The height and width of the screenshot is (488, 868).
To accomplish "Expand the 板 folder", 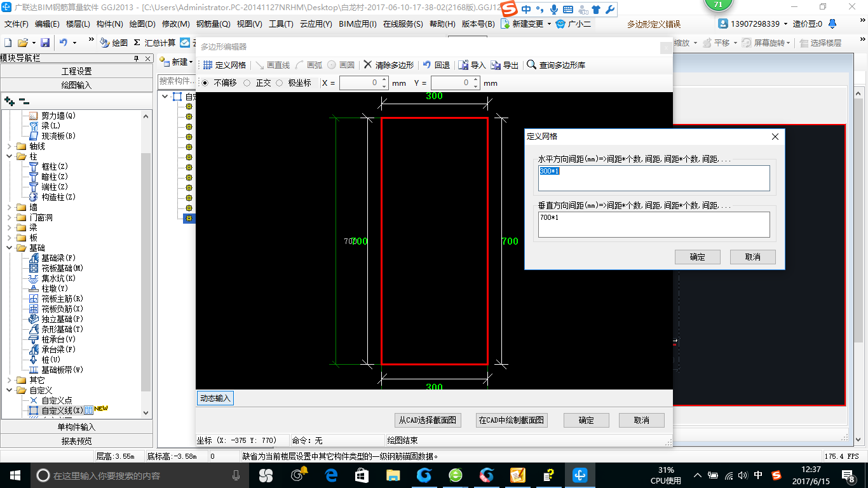I will pyautogui.click(x=9, y=238).
